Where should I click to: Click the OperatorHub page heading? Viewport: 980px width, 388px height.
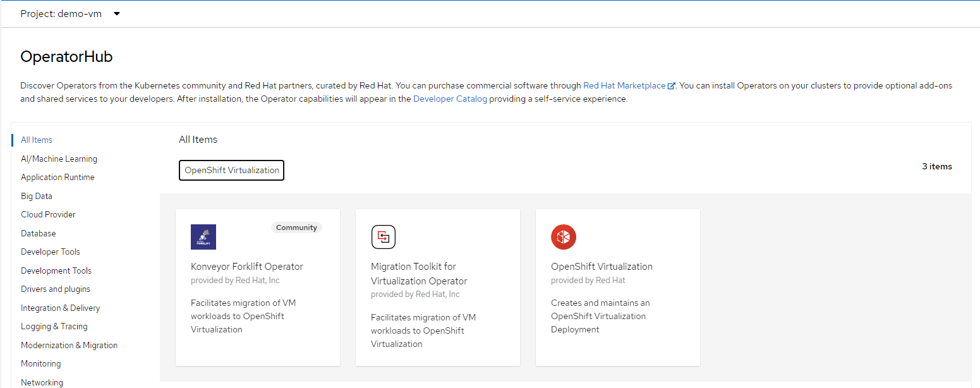[66, 57]
